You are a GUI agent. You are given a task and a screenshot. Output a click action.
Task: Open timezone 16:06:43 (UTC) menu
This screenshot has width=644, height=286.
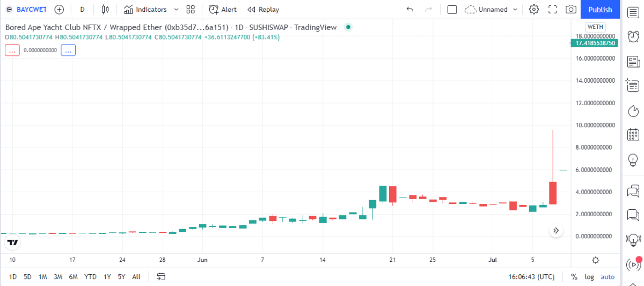coord(532,277)
